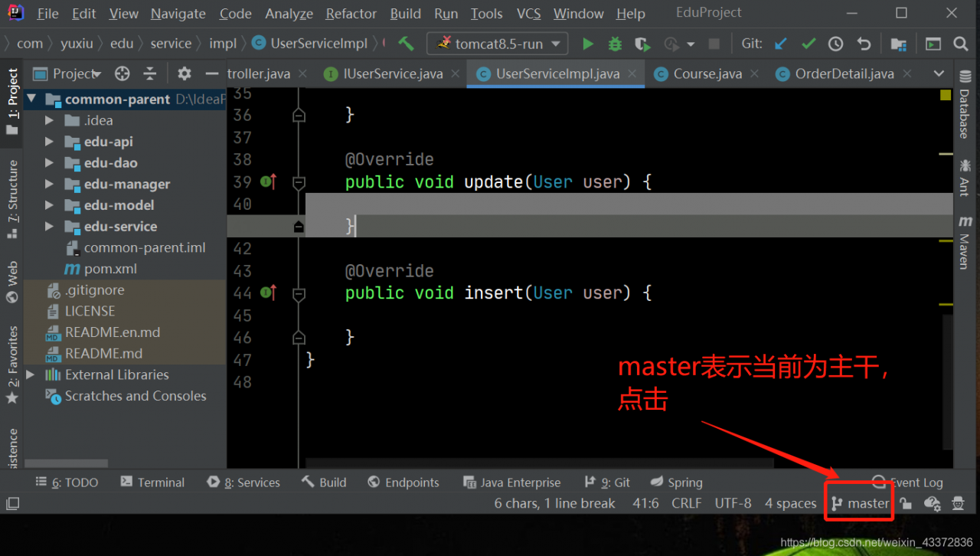Click the tool window quick-access icon in status bar
980x556 pixels.
12,503
